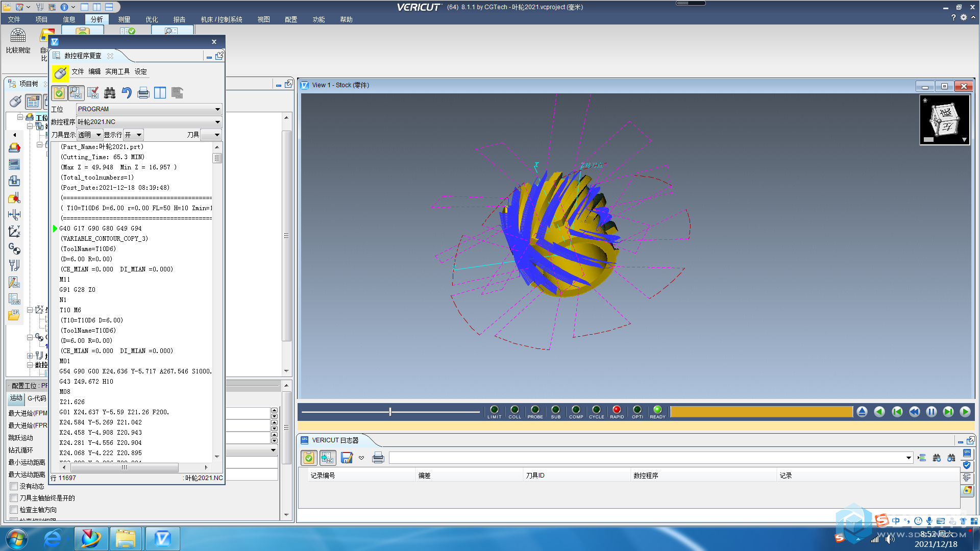Image resolution: width=980 pixels, height=551 pixels.
Task: Open 设定 menu in NC review window
Action: point(140,71)
